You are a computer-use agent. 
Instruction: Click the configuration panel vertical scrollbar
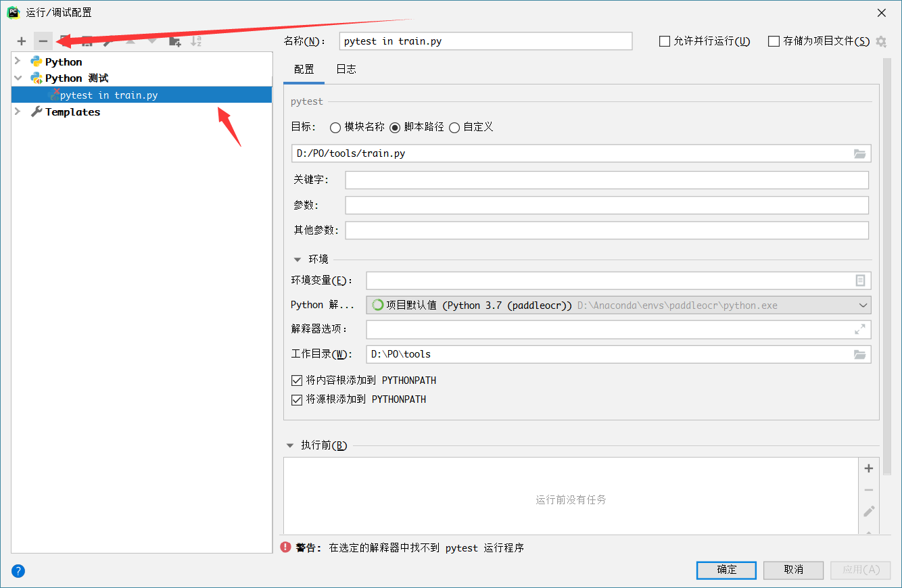click(887, 267)
